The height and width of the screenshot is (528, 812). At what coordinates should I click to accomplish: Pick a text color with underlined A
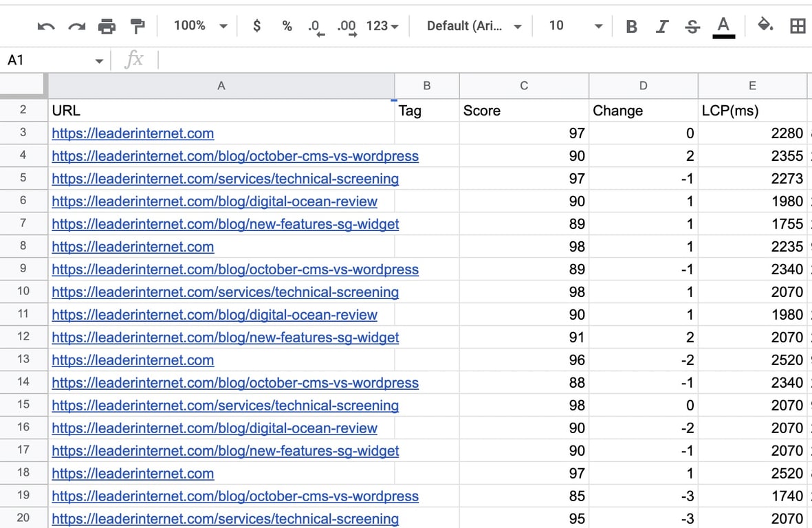pyautogui.click(x=723, y=26)
